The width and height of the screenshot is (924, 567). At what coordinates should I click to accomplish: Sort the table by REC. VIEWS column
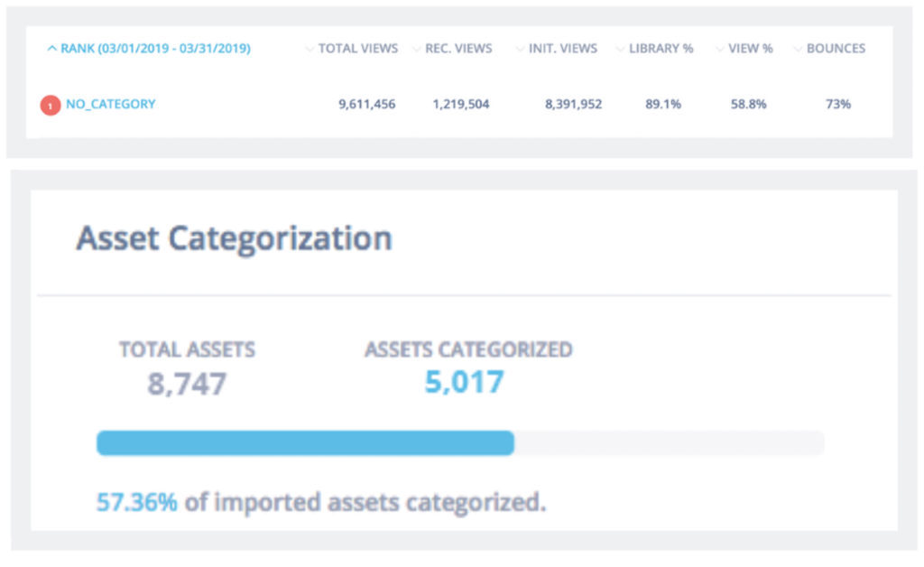coord(453,49)
